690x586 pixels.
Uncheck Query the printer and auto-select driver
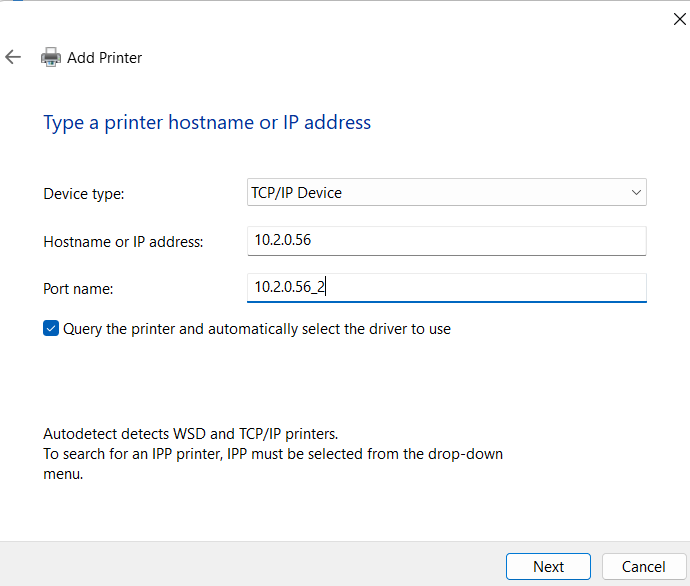51,328
